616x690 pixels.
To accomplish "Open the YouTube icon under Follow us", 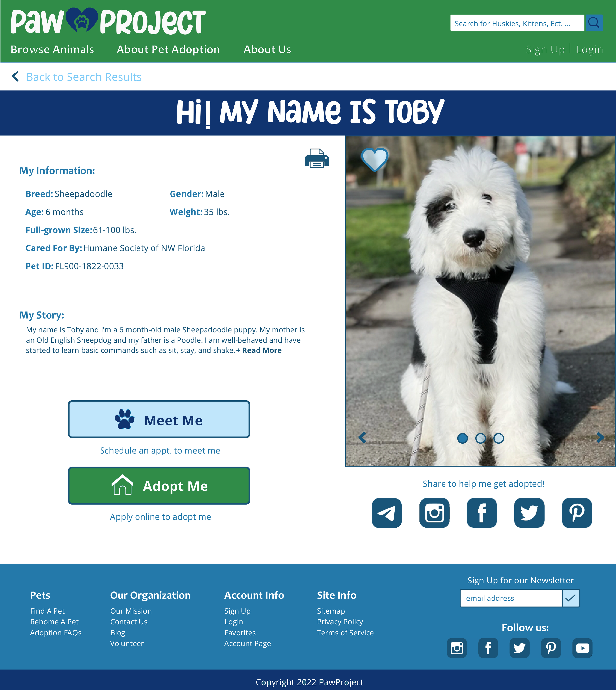I will pyautogui.click(x=582, y=648).
